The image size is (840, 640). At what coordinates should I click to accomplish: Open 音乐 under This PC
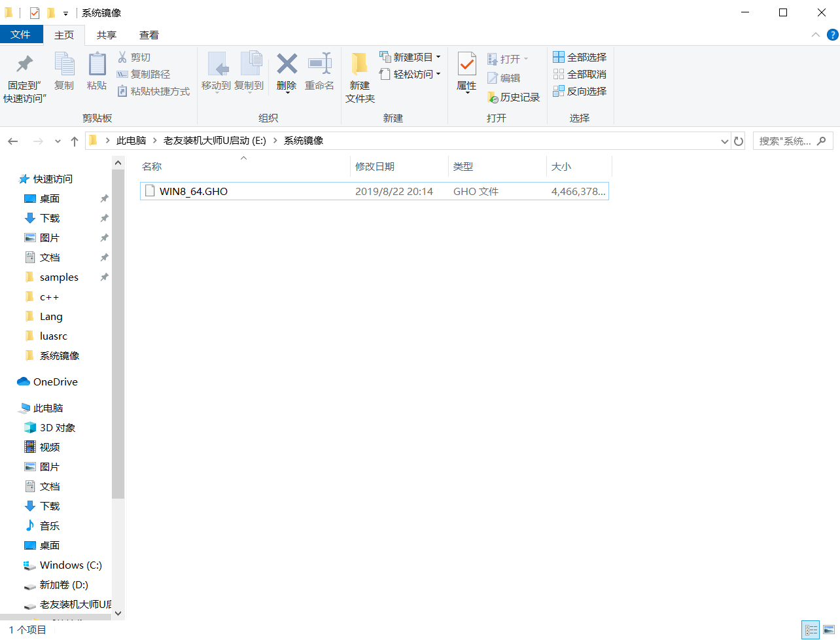pyautogui.click(x=50, y=526)
